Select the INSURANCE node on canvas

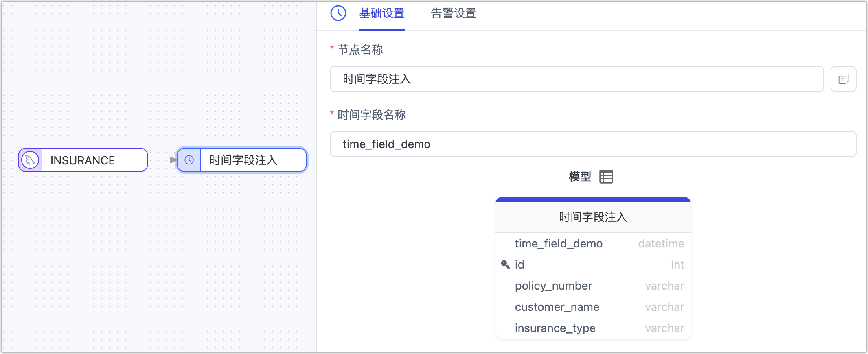[83, 160]
